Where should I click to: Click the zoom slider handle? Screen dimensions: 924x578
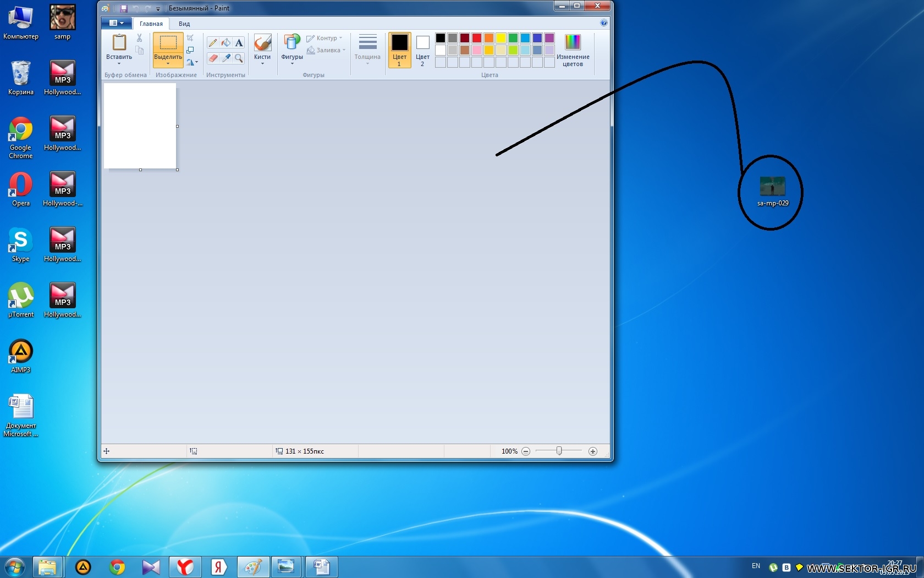click(559, 451)
